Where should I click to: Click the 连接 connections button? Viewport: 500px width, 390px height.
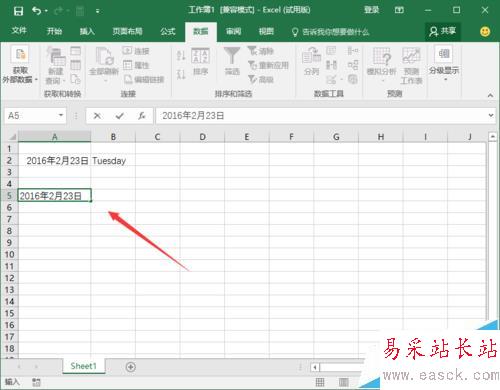pos(136,51)
